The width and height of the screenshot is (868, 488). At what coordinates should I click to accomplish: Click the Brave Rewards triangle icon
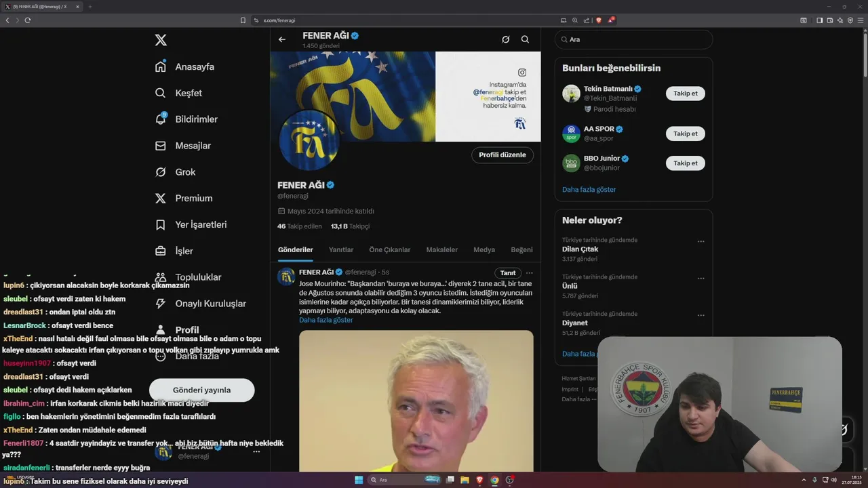610,20
